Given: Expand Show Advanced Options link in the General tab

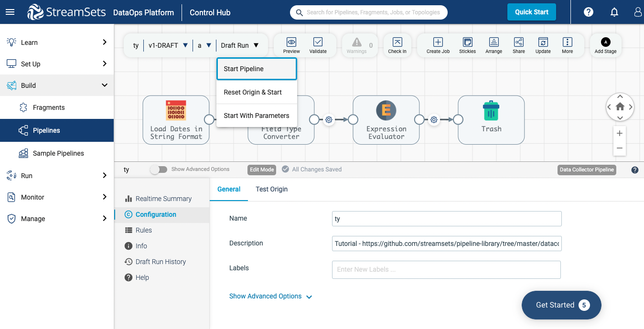Looking at the screenshot, I should (x=270, y=296).
